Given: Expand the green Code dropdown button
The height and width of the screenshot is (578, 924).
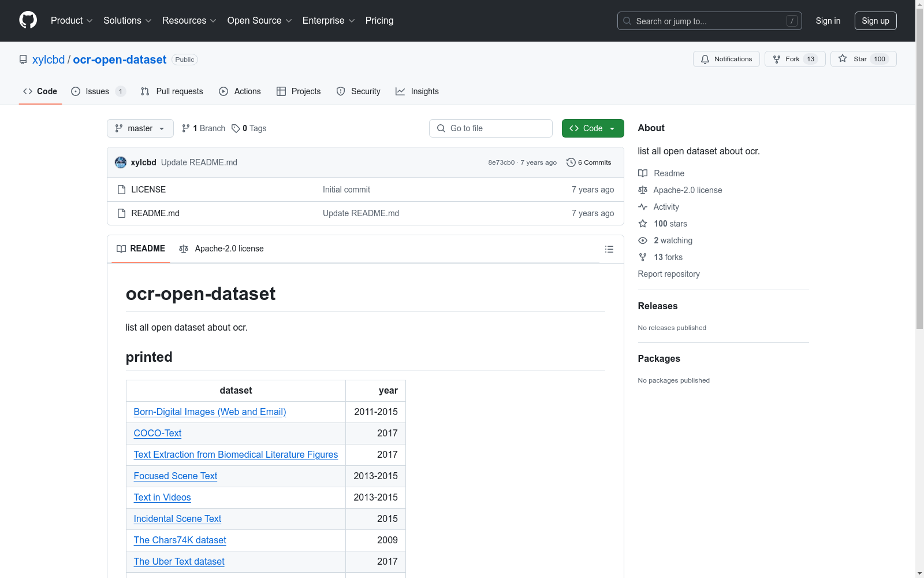Looking at the screenshot, I should pyautogui.click(x=593, y=128).
